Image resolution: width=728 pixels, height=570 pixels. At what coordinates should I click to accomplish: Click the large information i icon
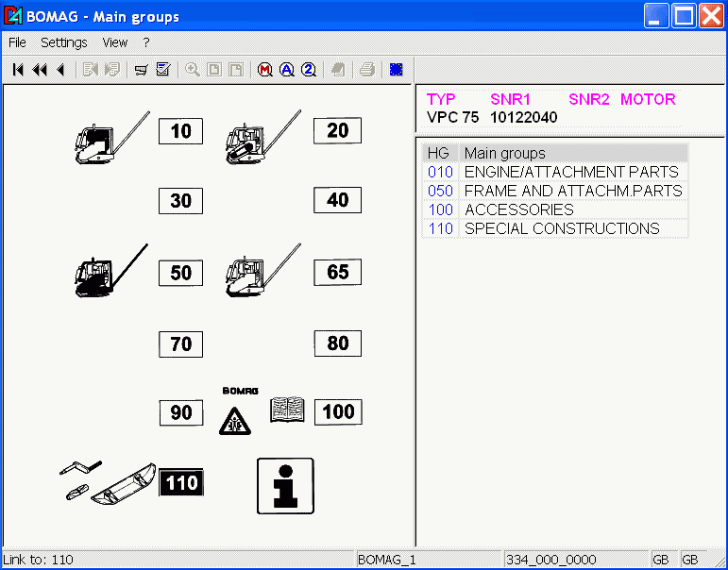285,486
